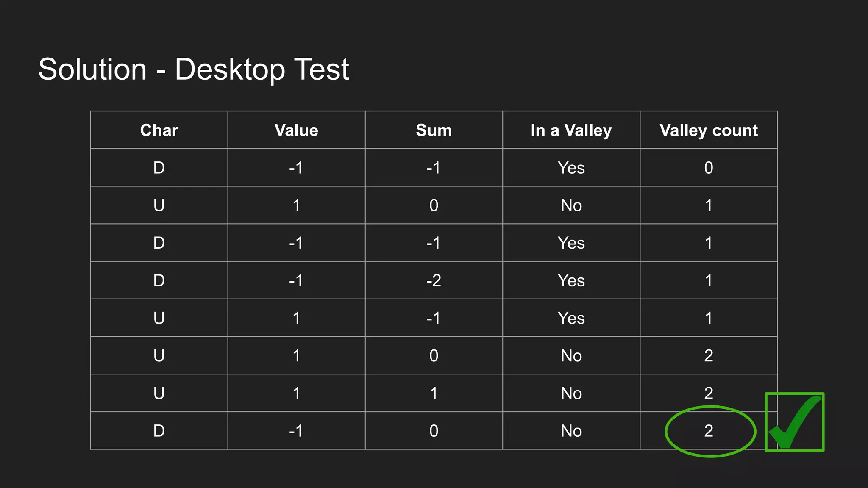Select the first row's Sum cell -1
The image size is (868, 488).
[x=434, y=168]
